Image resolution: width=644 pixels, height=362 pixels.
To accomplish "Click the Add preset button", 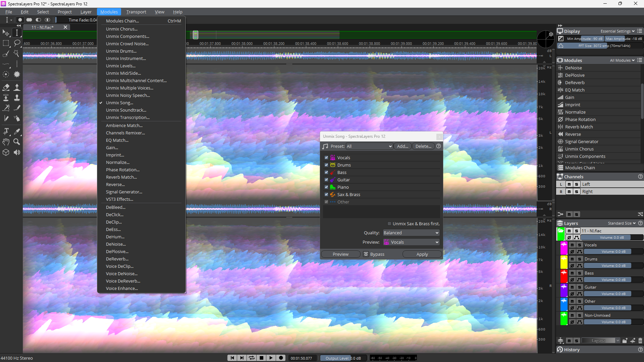I will tap(402, 146).
